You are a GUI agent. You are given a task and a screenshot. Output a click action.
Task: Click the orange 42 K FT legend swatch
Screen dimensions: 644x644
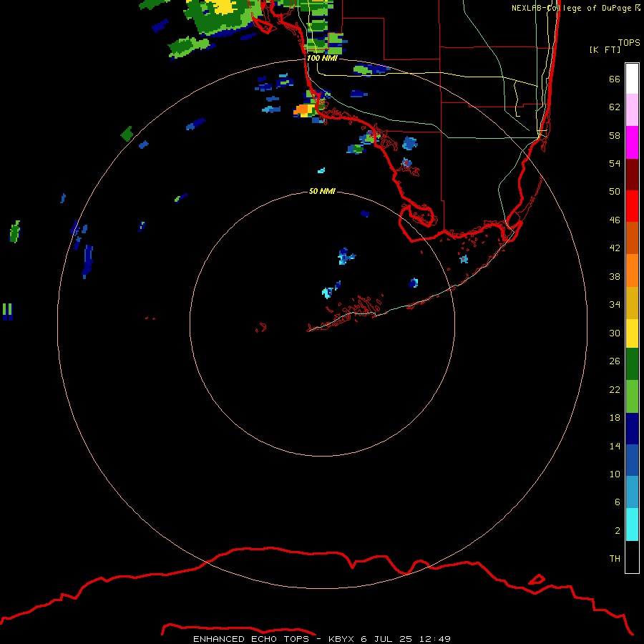(x=632, y=270)
